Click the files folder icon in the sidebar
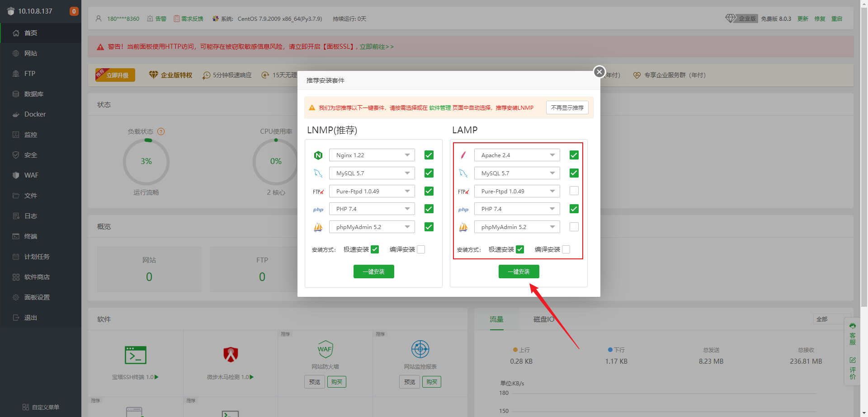This screenshot has height=417, width=868. click(x=16, y=196)
